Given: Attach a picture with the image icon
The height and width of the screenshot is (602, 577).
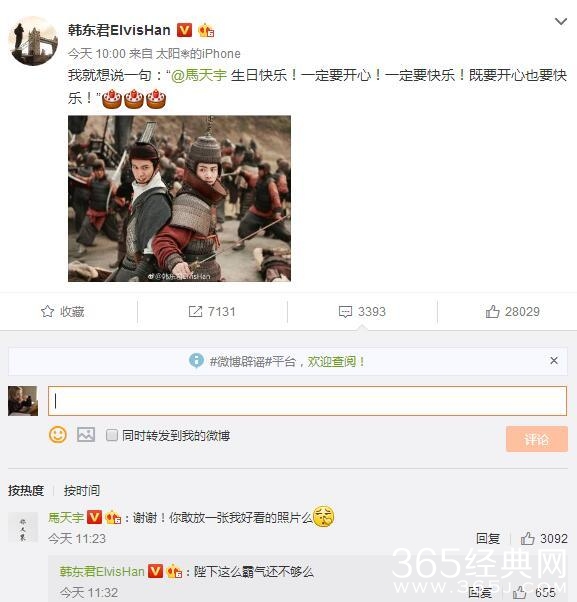Looking at the screenshot, I should tap(86, 435).
